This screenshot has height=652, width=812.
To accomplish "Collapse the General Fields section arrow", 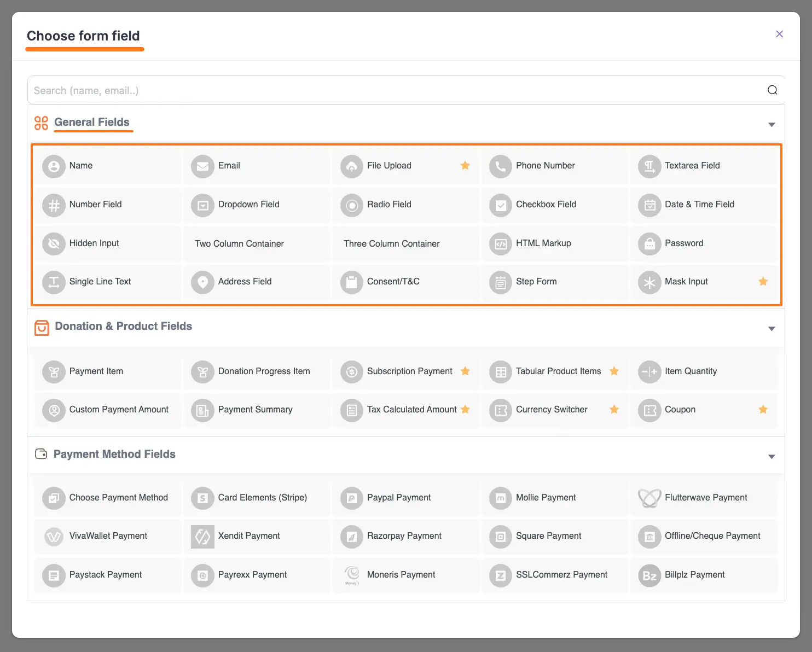I will pos(772,125).
